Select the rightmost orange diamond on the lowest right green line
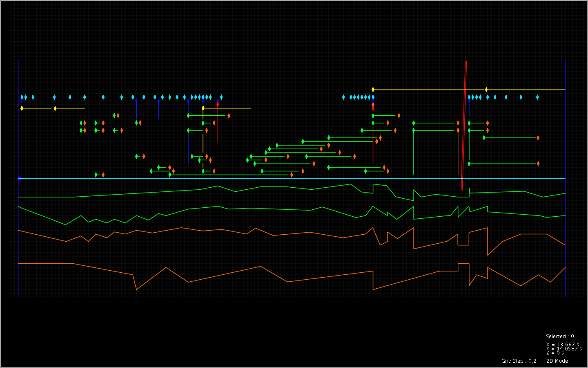This screenshot has width=588, height=368. click(538, 164)
